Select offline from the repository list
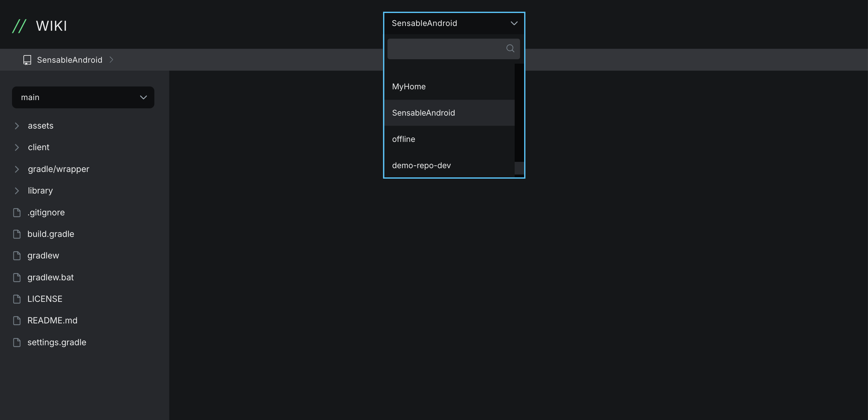This screenshot has height=420, width=868. coord(404,139)
